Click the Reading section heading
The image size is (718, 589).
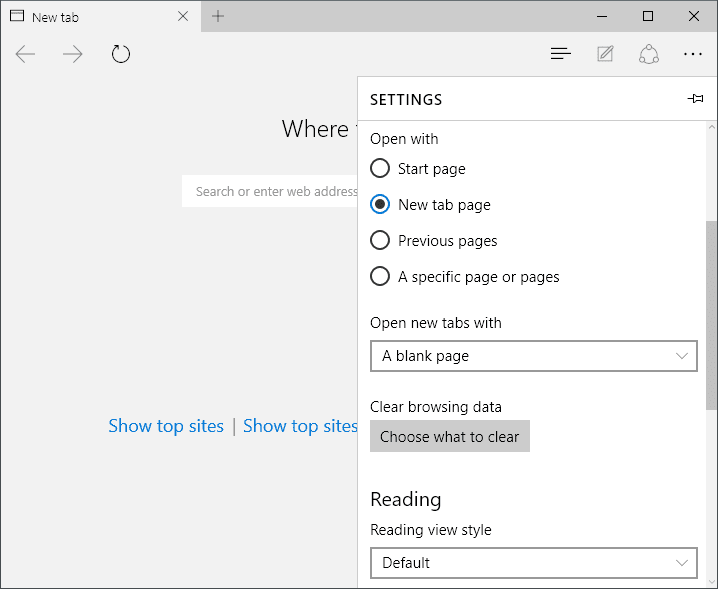(406, 499)
